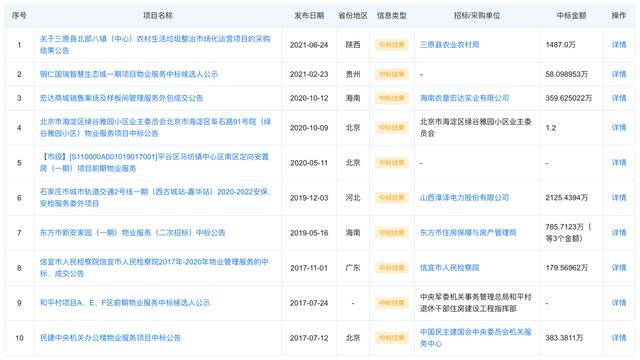Select the date 2017-07-12

point(309,338)
